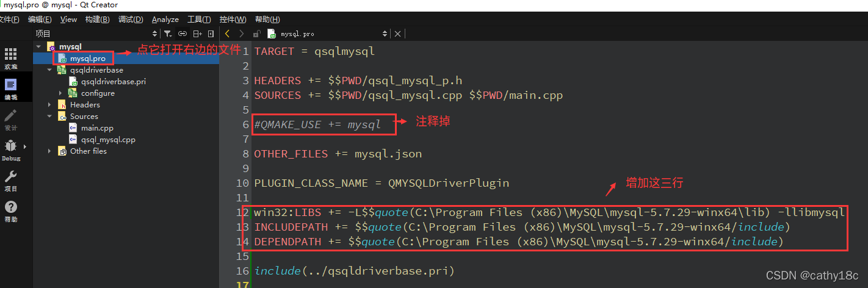The image size is (868, 288).
Task: Open Analyze menu
Action: (165, 20)
